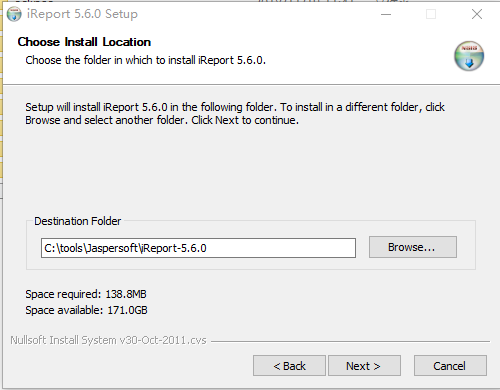Click the iReport setup title bar icon
Screen dimensions: 500x390
point(14,14)
